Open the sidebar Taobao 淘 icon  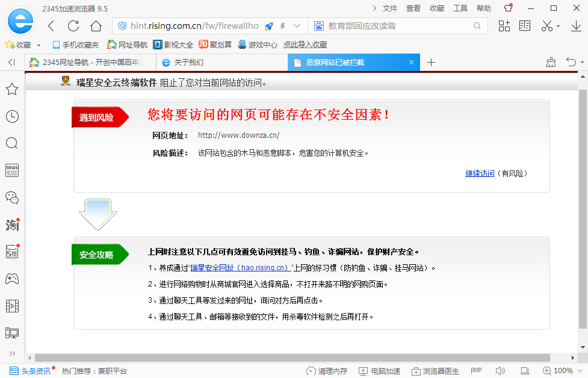[13, 225]
